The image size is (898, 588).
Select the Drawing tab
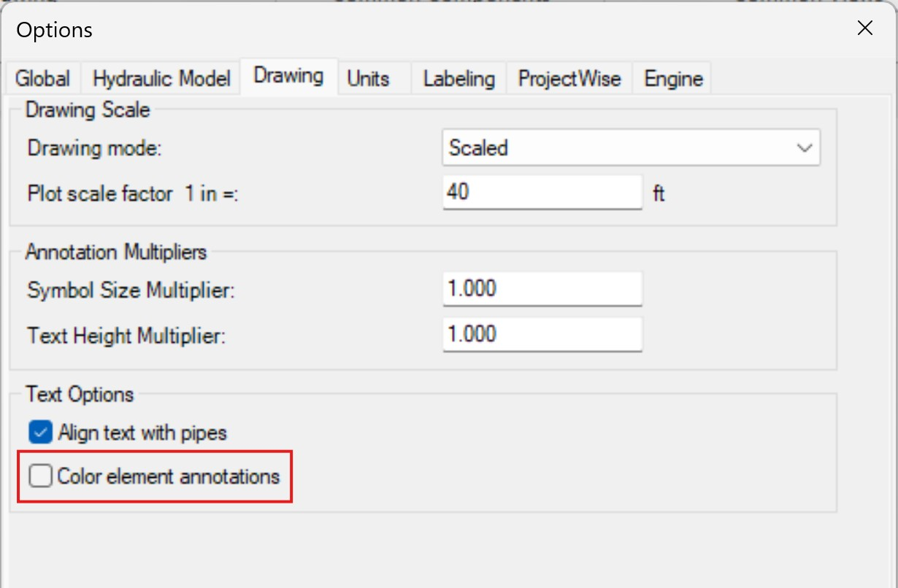288,76
